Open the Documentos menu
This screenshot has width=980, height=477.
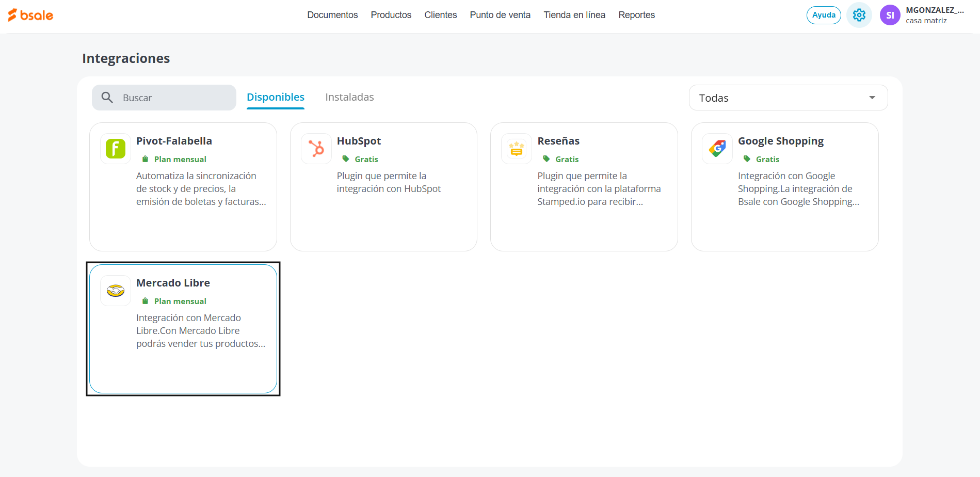click(332, 15)
